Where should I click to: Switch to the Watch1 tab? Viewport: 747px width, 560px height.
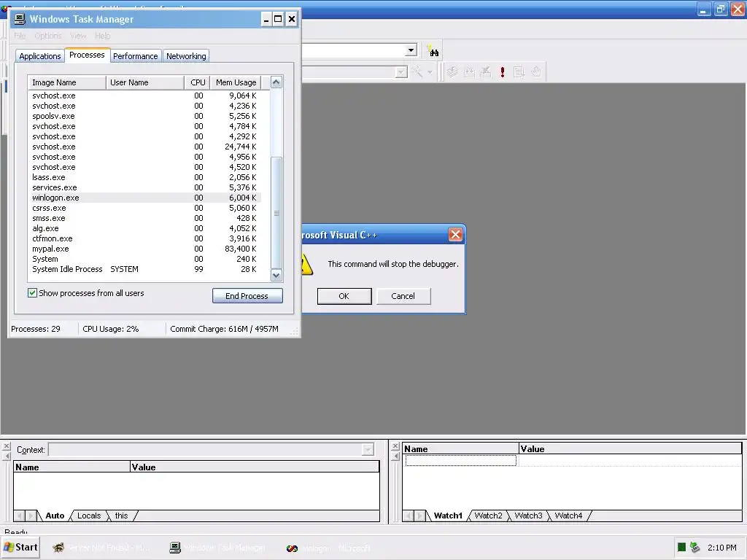point(448,516)
